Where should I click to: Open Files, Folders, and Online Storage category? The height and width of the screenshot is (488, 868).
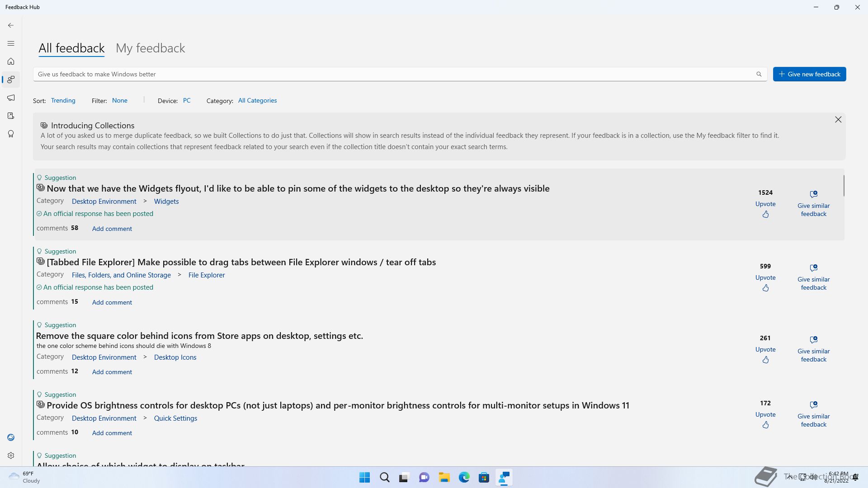pyautogui.click(x=121, y=275)
